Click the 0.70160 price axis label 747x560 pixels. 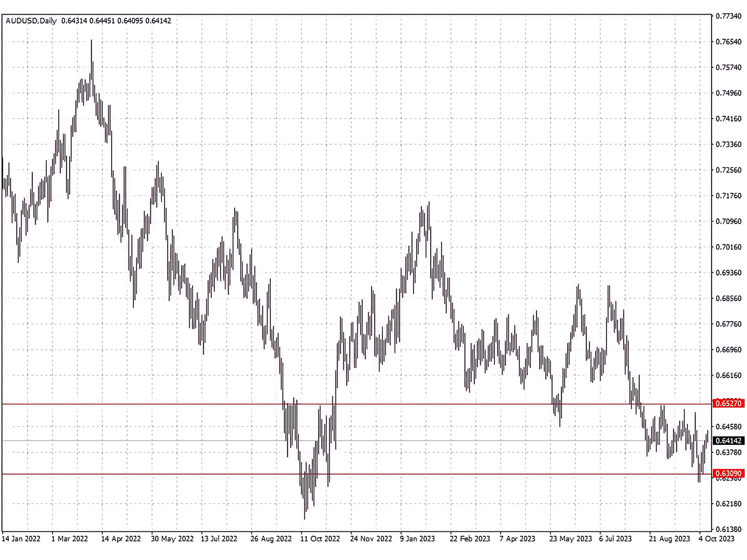click(729, 247)
